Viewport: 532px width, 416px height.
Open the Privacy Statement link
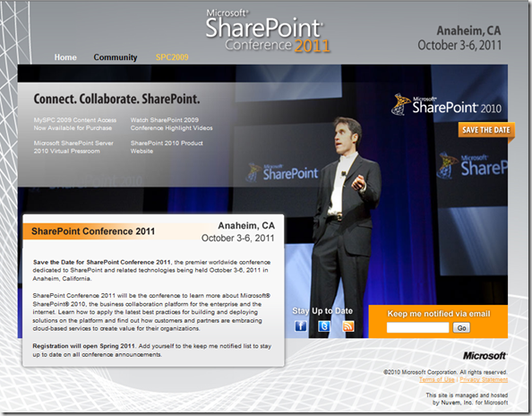click(x=484, y=379)
